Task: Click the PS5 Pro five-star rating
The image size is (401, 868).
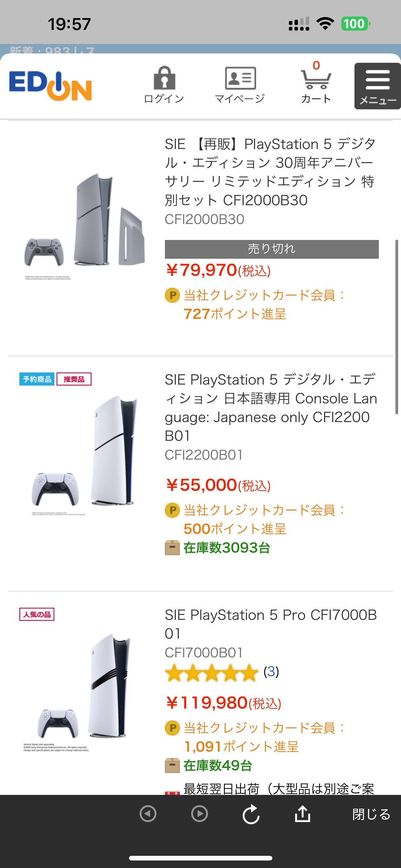Action: pos(211,672)
